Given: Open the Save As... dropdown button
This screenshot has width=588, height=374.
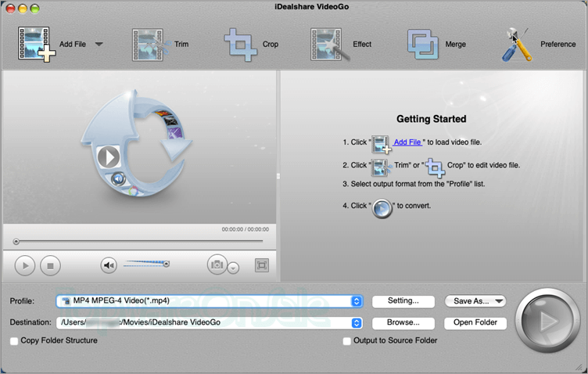Looking at the screenshot, I should pyautogui.click(x=475, y=301).
